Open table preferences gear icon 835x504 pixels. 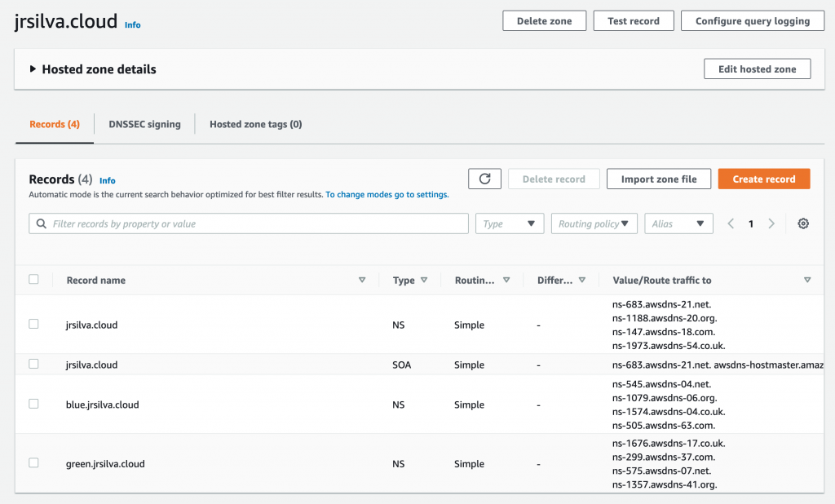tap(803, 223)
